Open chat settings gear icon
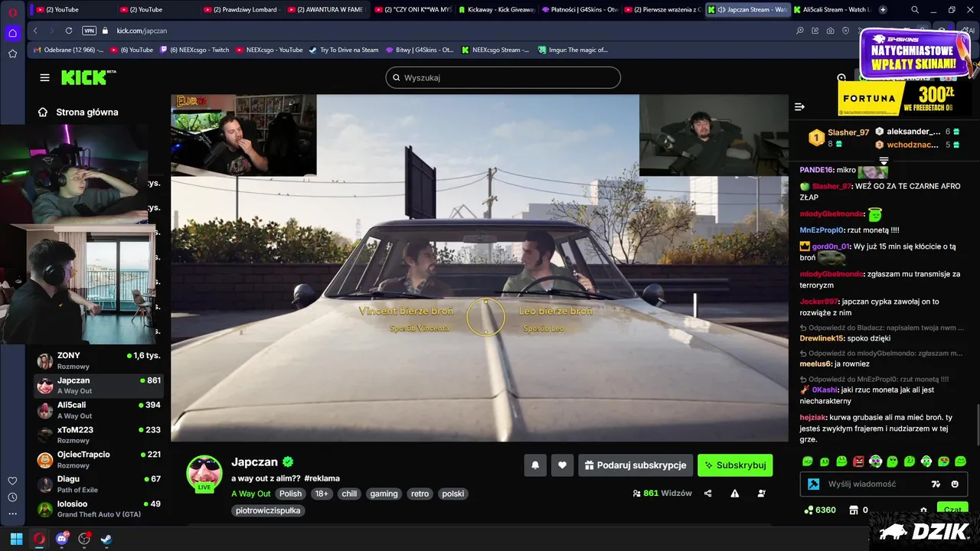The height and width of the screenshot is (551, 980). pos(923,510)
